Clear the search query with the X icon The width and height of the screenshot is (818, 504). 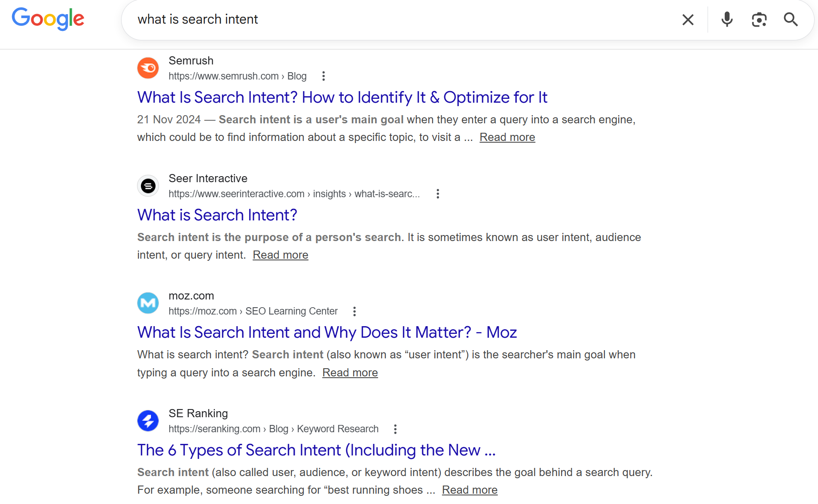click(x=688, y=20)
